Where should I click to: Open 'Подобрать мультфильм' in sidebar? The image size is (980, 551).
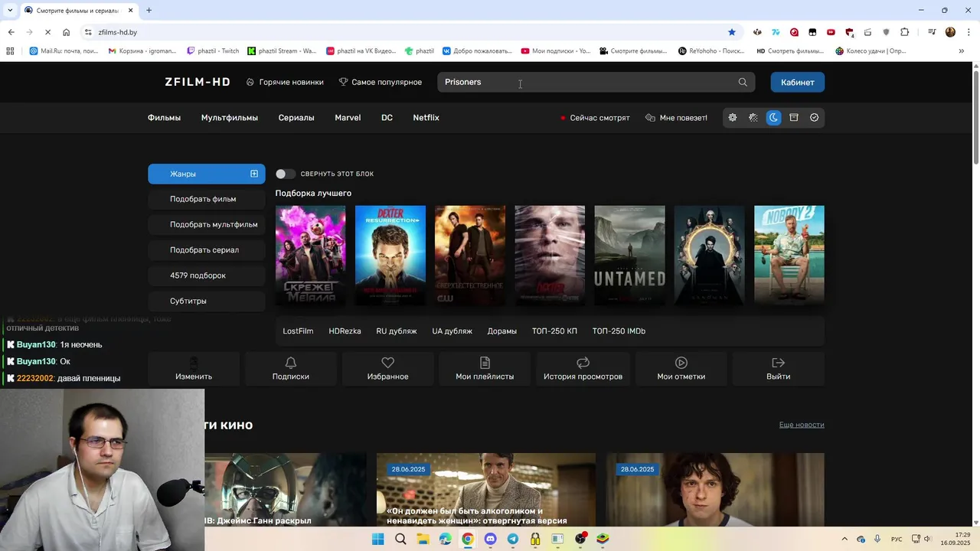pos(207,224)
